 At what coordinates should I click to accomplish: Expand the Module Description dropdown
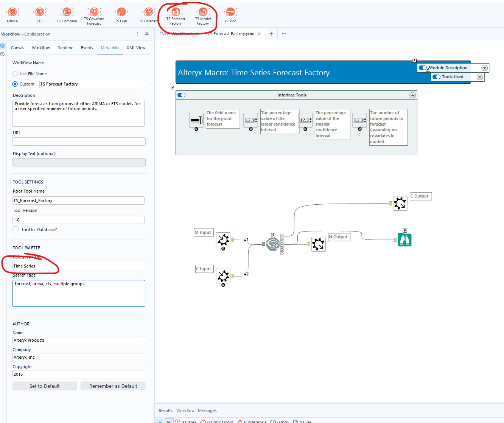click(484, 68)
